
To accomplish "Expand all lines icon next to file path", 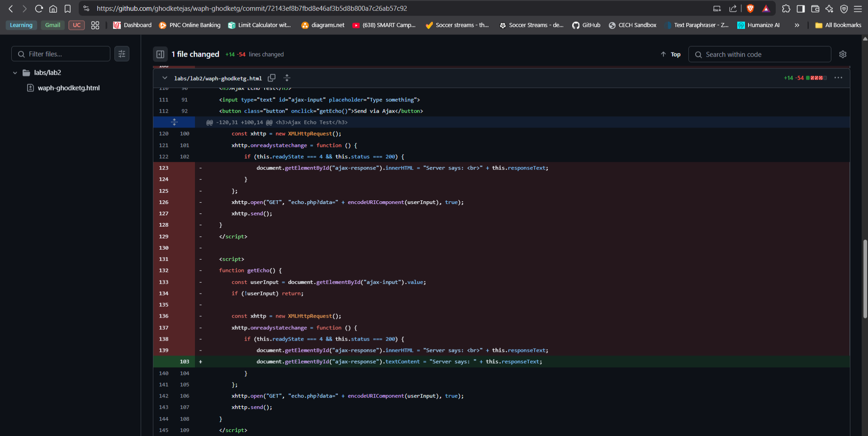I will click(x=287, y=78).
